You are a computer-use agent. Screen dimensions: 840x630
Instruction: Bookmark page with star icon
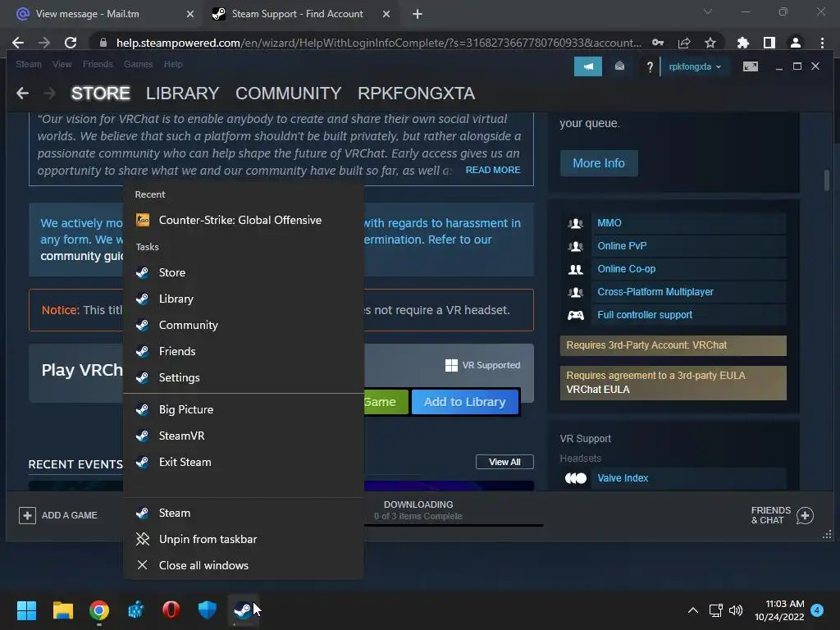[710, 43]
